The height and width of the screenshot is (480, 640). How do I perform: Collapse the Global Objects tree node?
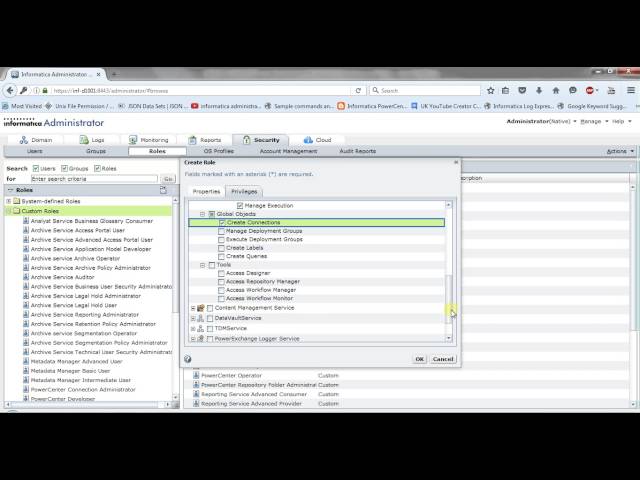coord(202,214)
